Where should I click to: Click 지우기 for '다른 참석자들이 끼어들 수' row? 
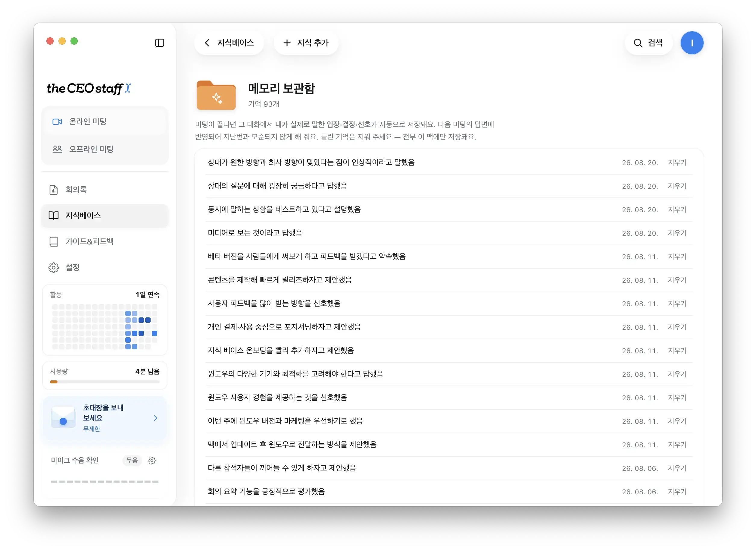[677, 468]
